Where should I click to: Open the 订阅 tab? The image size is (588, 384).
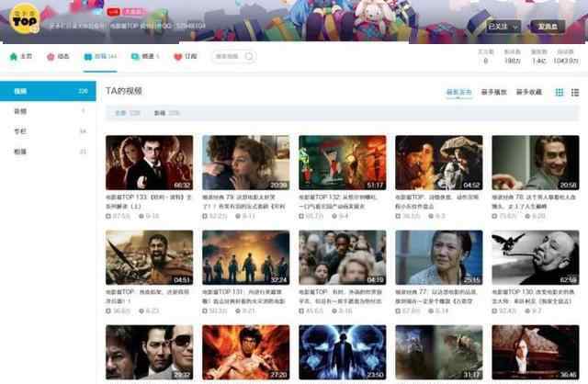tap(186, 57)
